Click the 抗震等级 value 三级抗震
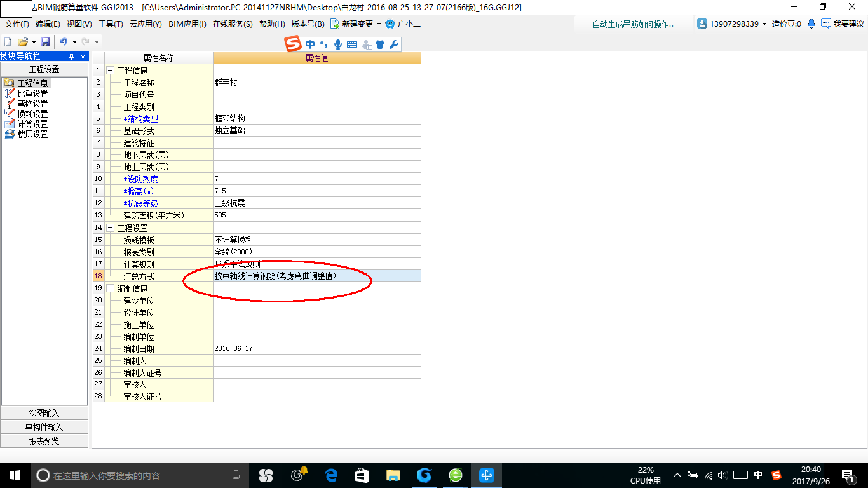The height and width of the screenshot is (488, 868). pos(230,203)
